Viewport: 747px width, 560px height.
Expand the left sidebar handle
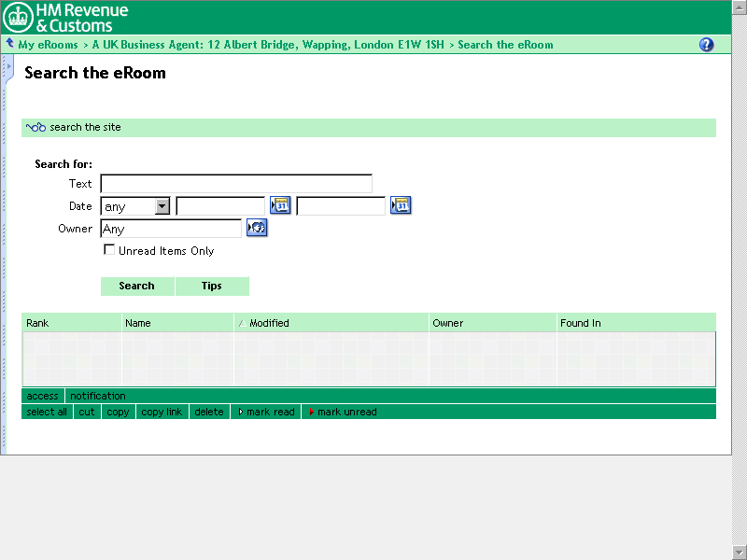pyautogui.click(x=8, y=68)
